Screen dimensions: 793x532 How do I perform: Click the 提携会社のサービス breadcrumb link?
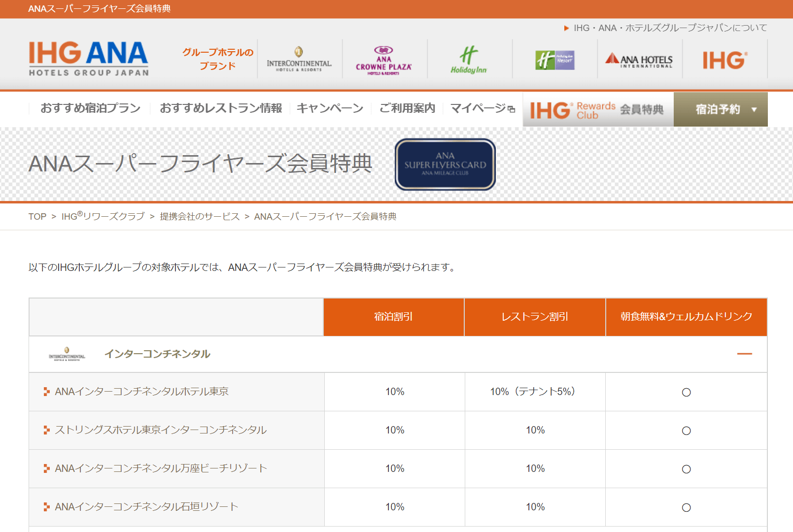(x=200, y=217)
